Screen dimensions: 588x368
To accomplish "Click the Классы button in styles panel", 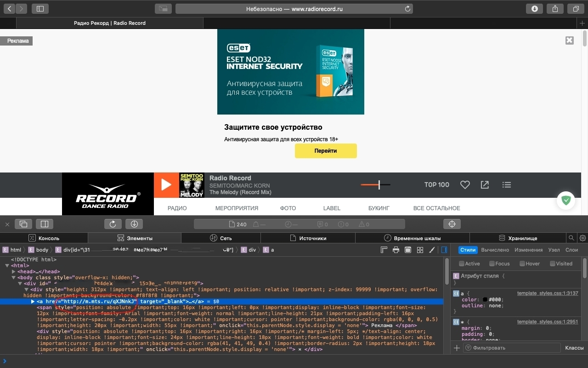I will point(574,348).
